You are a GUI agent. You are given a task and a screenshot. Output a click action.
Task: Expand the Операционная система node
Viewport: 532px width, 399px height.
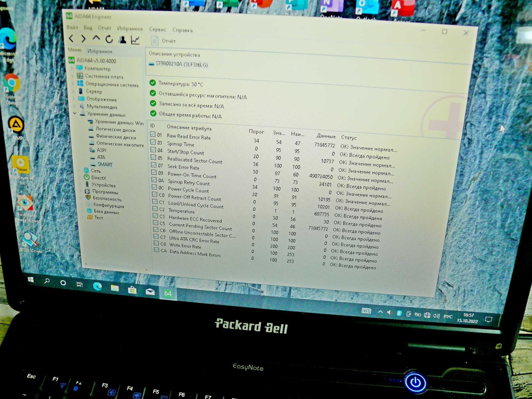pyautogui.click(x=73, y=84)
